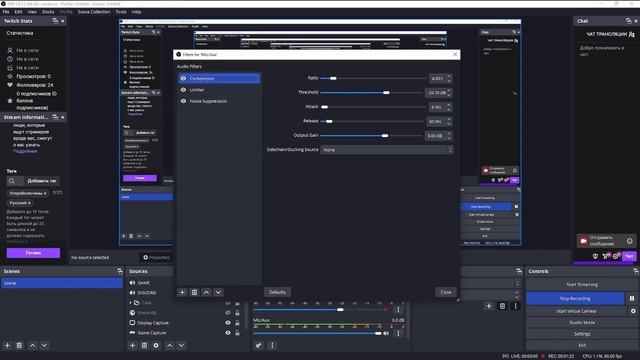Remove scene transition with trash icon
This screenshot has height=360, width=640.
click(x=502, y=306)
